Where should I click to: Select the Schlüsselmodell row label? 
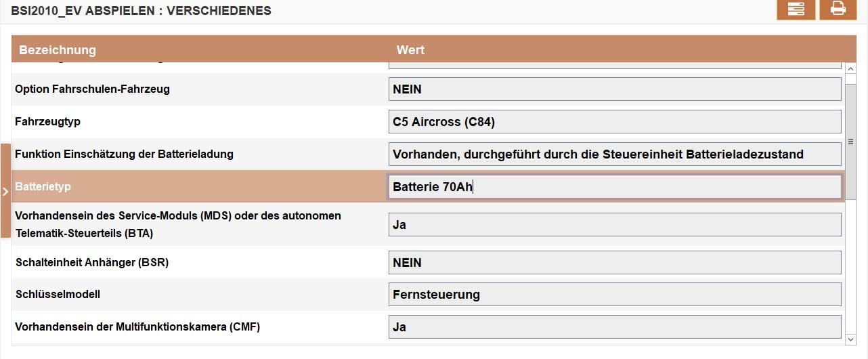(x=58, y=294)
